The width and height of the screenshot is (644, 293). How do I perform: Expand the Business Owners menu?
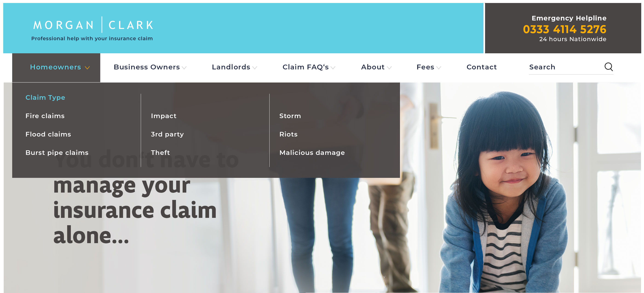click(150, 67)
